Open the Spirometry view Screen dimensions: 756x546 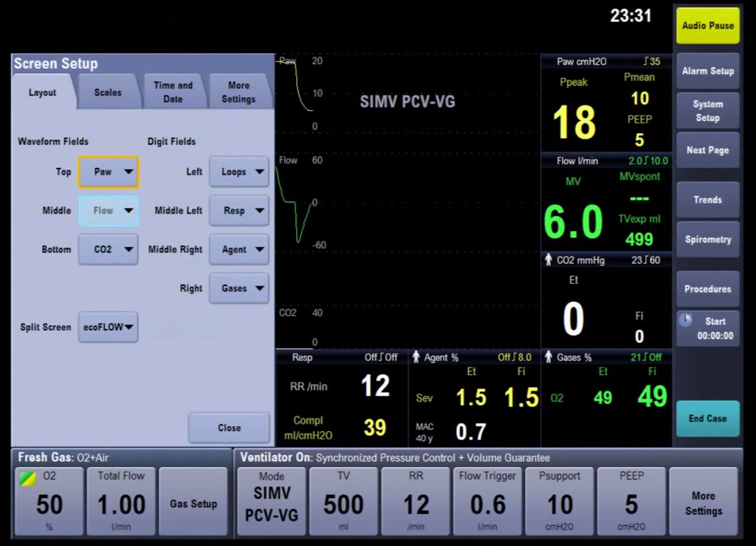click(707, 239)
